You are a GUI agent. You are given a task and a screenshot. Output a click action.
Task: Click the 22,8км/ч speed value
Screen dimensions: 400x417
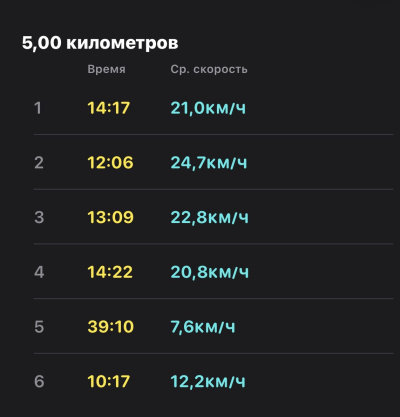[210, 217]
